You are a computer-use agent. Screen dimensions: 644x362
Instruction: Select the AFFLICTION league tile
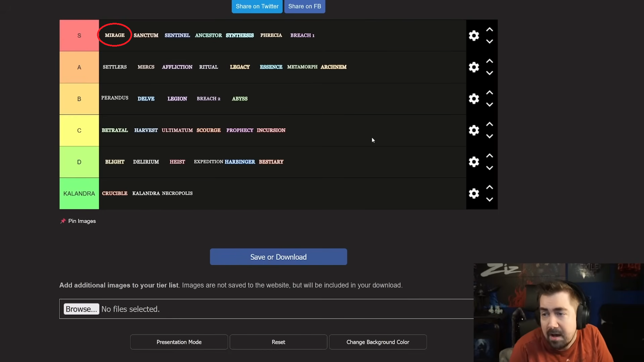[177, 67]
